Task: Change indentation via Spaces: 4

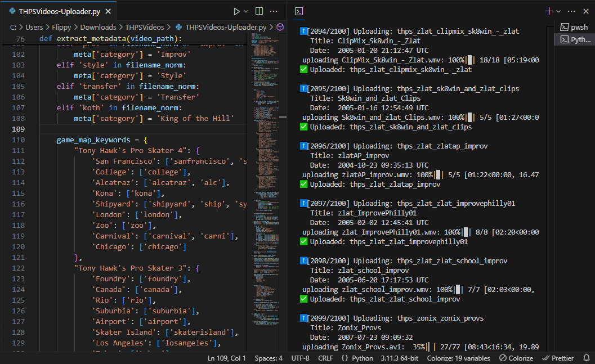Action: tap(269, 358)
